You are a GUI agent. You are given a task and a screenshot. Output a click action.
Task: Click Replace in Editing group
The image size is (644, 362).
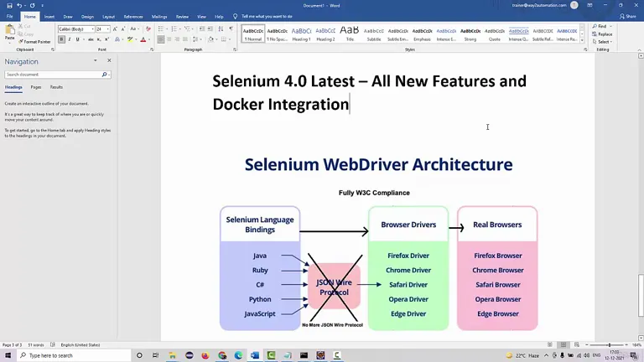[x=603, y=34]
